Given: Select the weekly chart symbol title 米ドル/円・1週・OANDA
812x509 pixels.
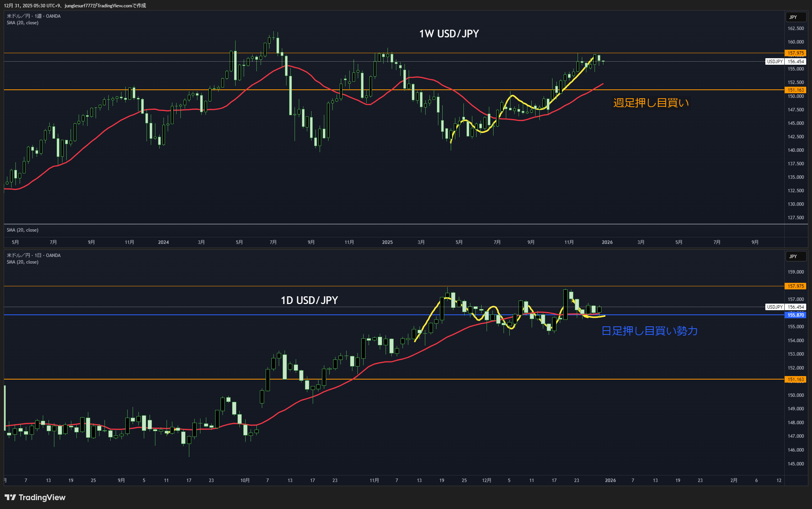Looking at the screenshot, I should pos(34,16).
